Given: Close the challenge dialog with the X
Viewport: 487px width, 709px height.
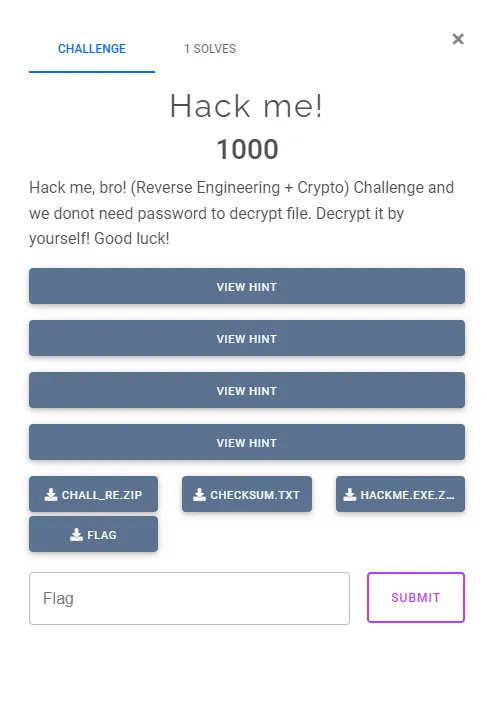Looking at the screenshot, I should click(x=458, y=39).
